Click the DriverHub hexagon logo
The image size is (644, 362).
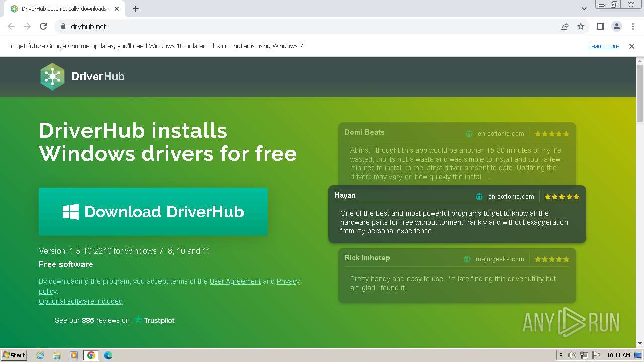pyautogui.click(x=52, y=76)
